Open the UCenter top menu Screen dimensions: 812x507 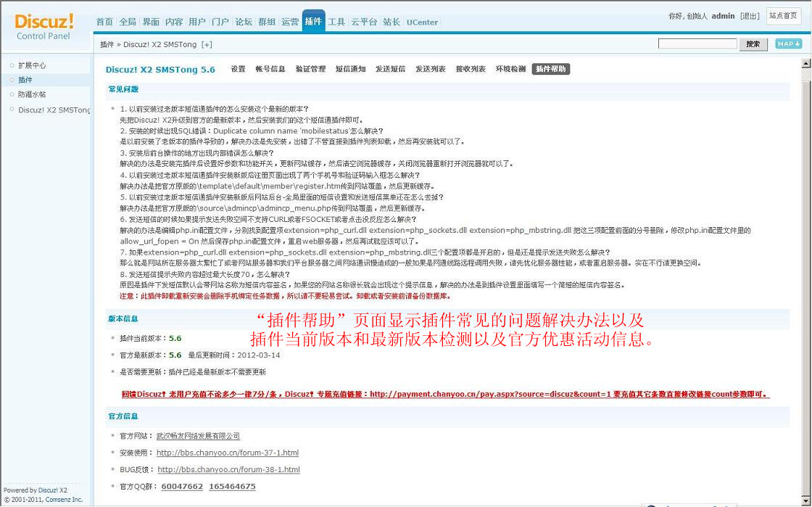pyautogui.click(x=422, y=22)
